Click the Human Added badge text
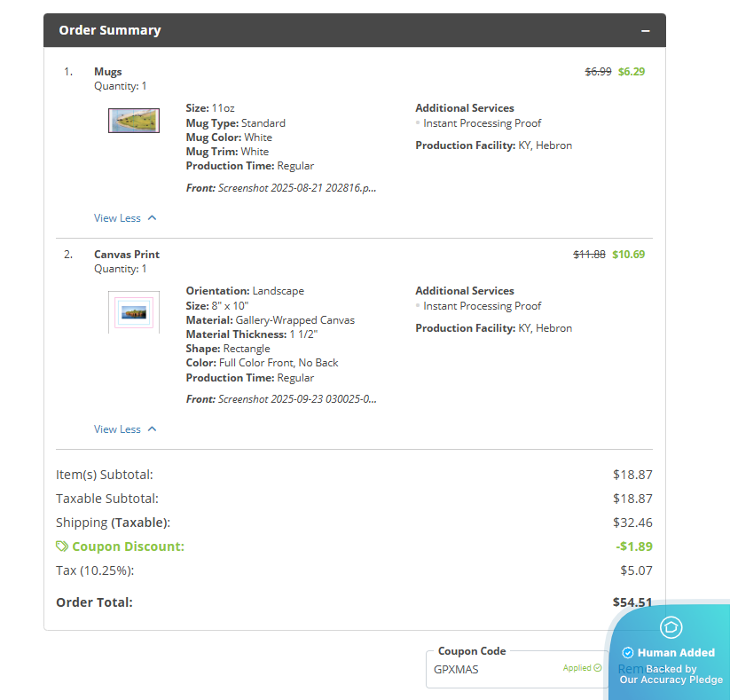 pyautogui.click(x=676, y=653)
